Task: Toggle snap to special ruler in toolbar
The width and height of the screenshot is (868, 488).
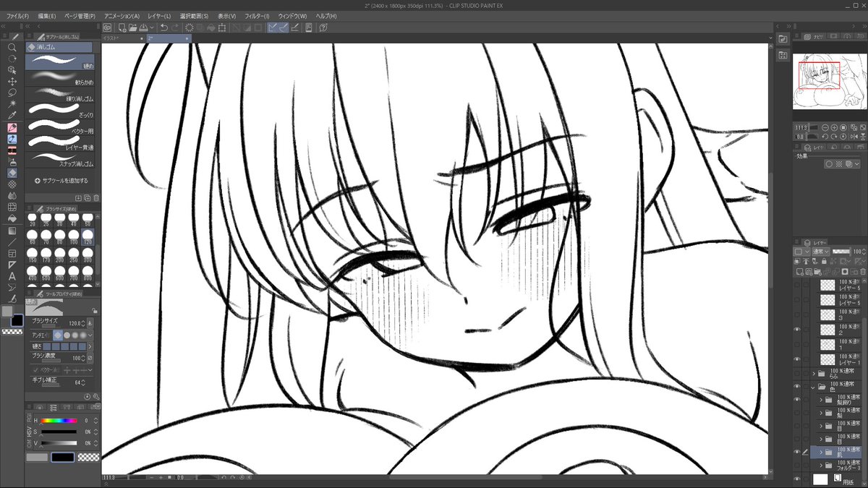Action: [x=284, y=27]
